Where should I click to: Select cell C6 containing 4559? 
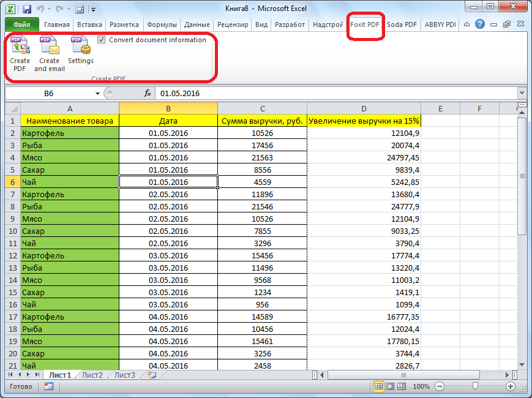click(262, 182)
